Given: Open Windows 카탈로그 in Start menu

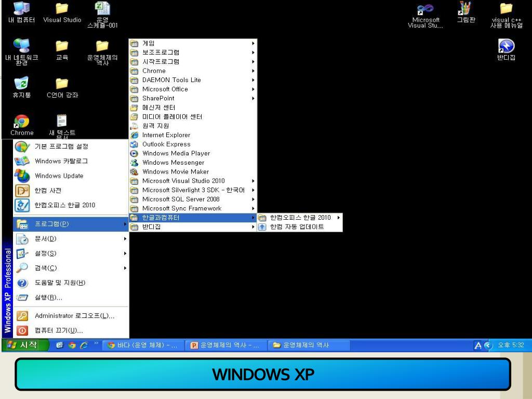Looking at the screenshot, I should 71,161.
